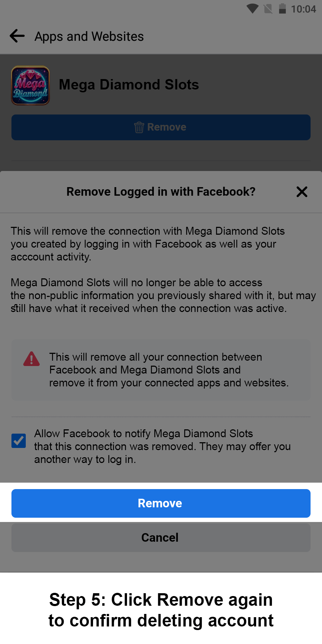Click the no-SIM icon in status bar

pyautogui.click(x=268, y=9)
